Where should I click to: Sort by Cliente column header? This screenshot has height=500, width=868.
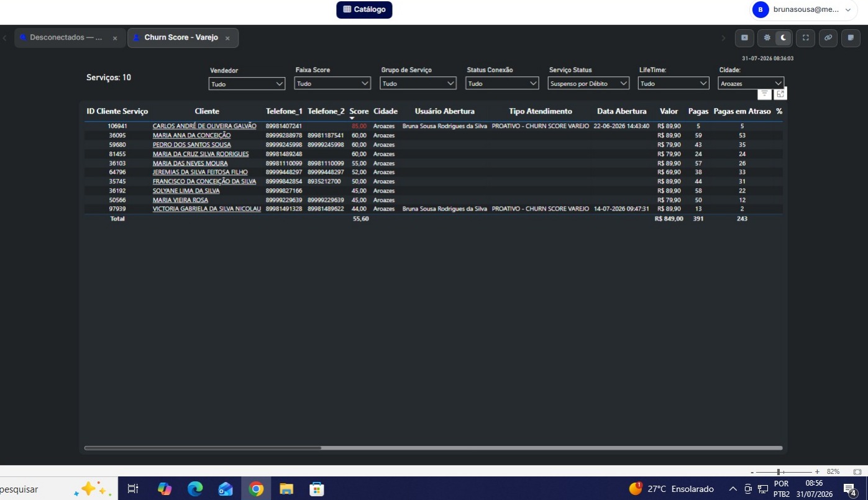(x=207, y=111)
